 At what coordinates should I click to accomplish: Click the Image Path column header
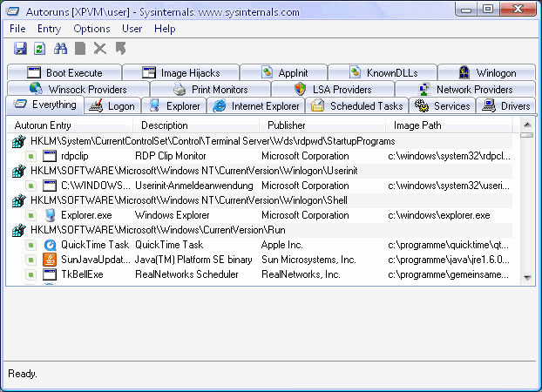(448, 125)
